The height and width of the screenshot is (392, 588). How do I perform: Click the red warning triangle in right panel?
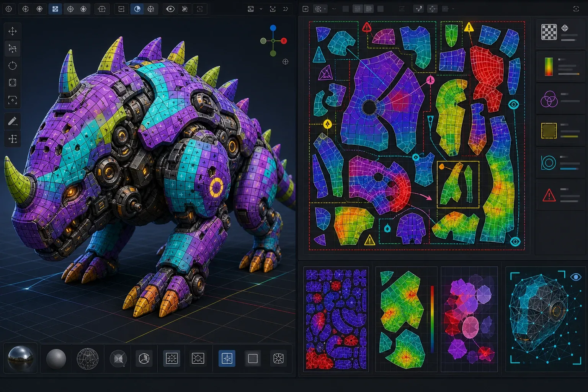tap(549, 195)
